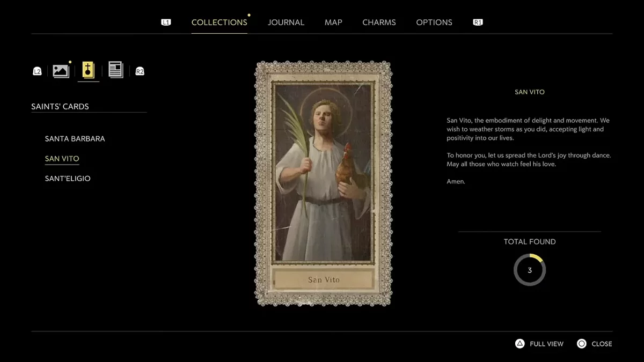
Task: Open the pictures collection category icon
Action: click(61, 71)
